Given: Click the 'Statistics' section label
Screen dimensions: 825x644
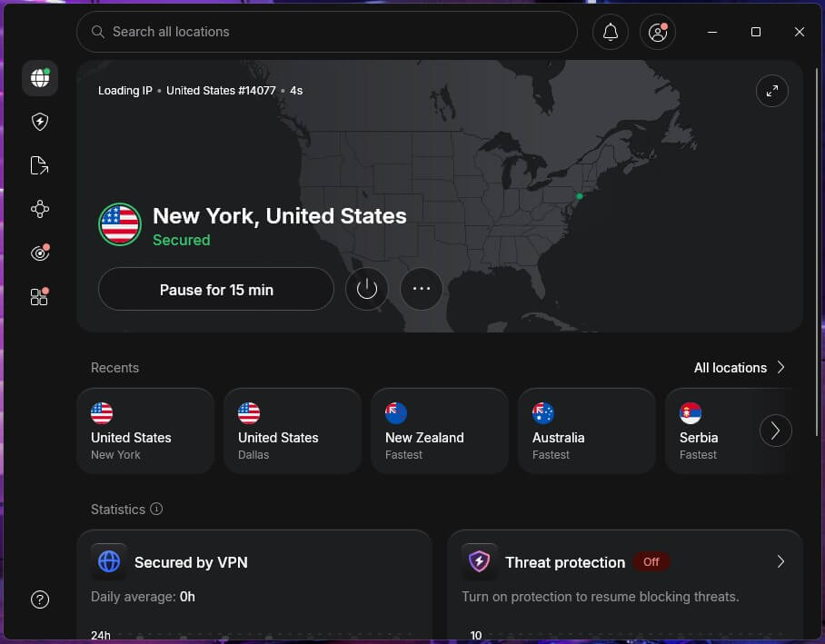Looking at the screenshot, I should point(118,510).
